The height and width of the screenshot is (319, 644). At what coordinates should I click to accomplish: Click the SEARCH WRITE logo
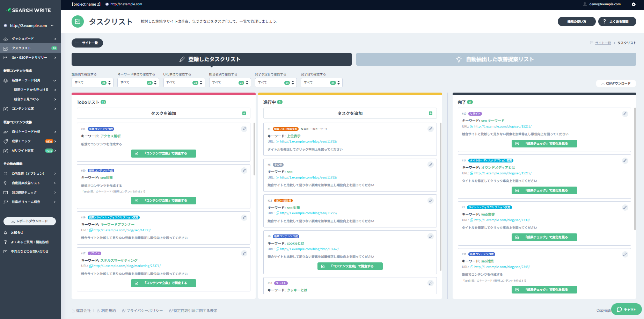click(29, 10)
